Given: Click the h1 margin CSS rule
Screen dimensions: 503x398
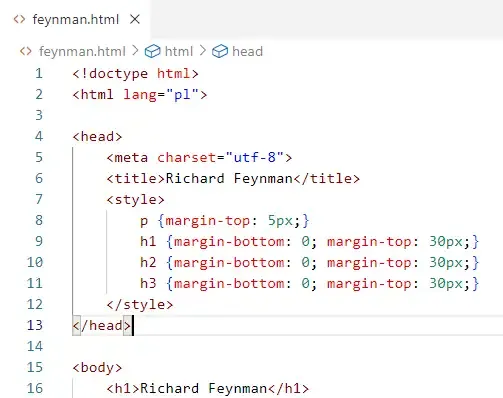Looking at the screenshot, I should click(309, 242).
